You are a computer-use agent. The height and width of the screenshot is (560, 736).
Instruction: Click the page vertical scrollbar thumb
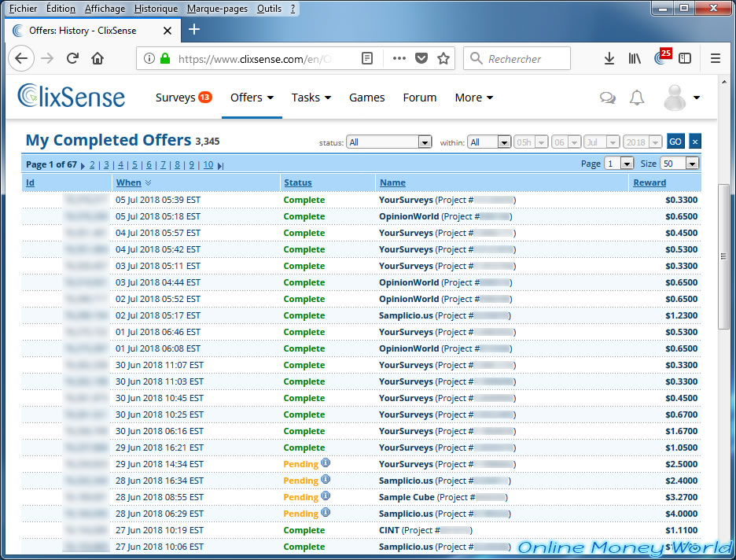click(723, 256)
